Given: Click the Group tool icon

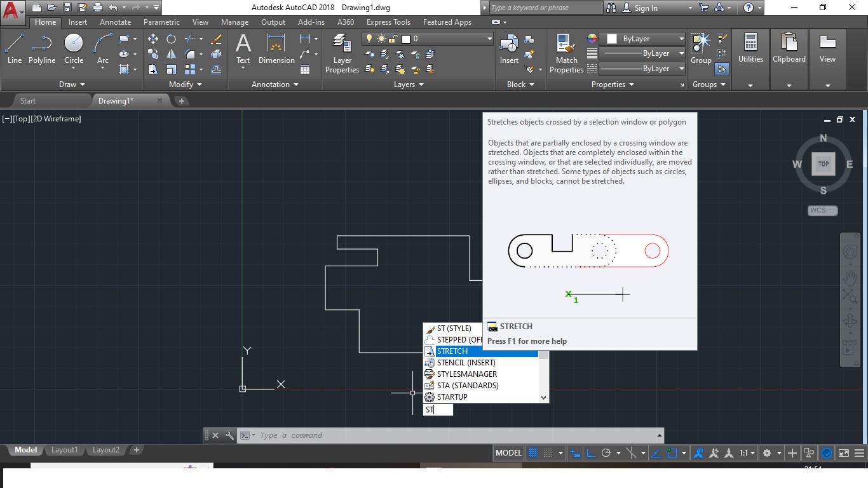Looking at the screenshot, I should click(701, 50).
